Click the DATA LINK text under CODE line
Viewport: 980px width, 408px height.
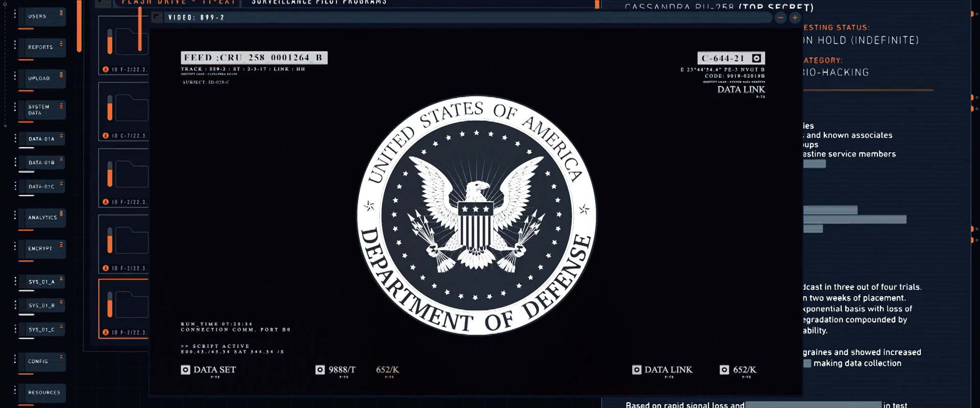coord(741,89)
